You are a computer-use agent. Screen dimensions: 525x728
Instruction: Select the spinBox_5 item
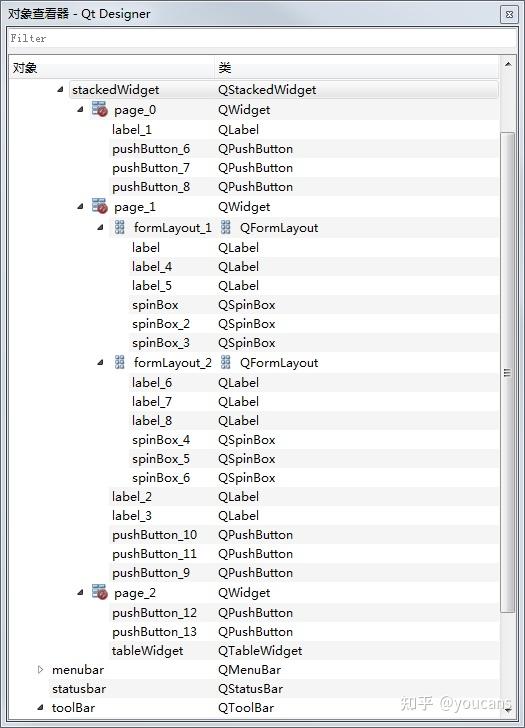pyautogui.click(x=161, y=459)
